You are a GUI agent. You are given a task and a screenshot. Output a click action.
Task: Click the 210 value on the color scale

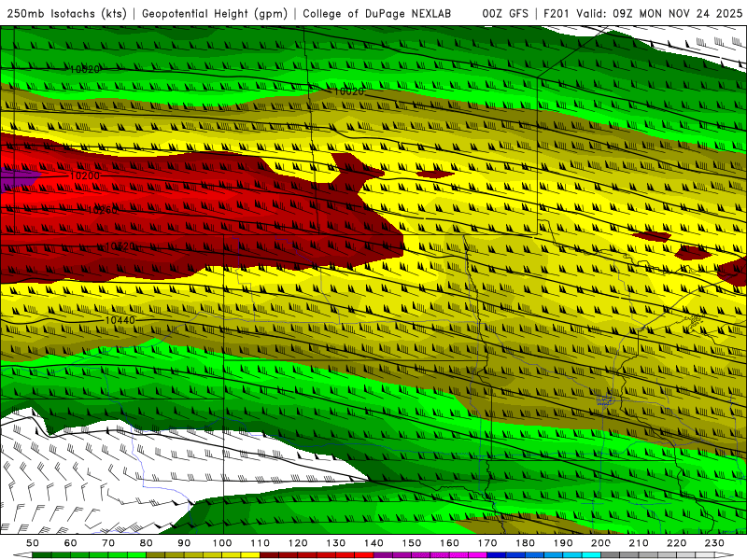pos(639,543)
